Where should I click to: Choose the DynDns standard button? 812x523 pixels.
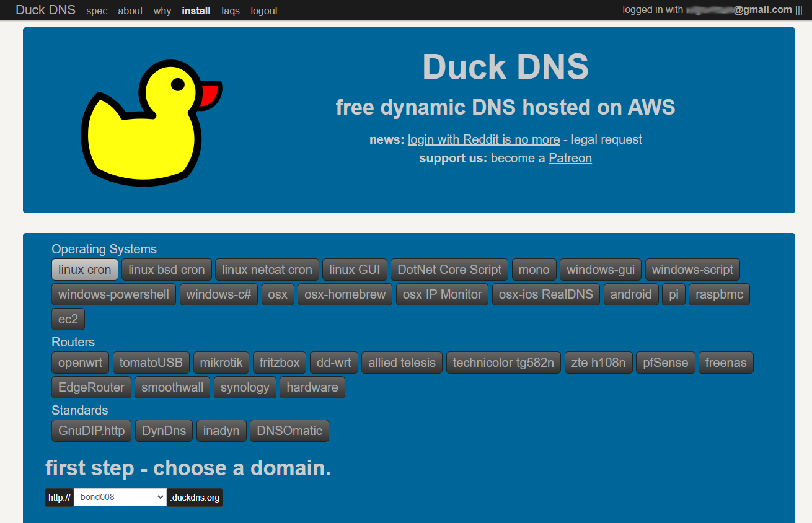(164, 431)
